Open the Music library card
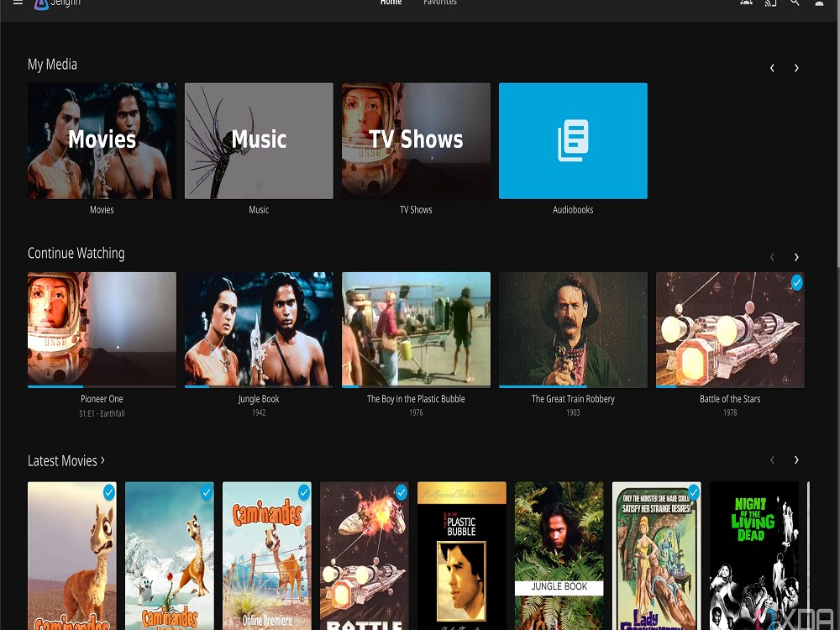 [259, 141]
